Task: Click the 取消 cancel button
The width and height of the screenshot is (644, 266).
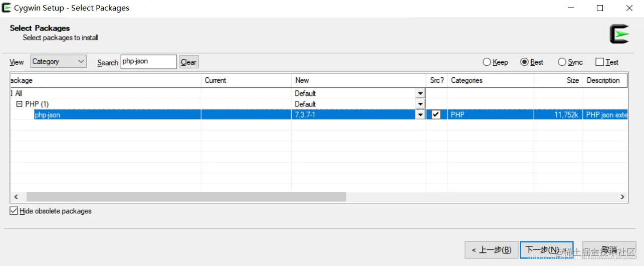Action: 609,249
